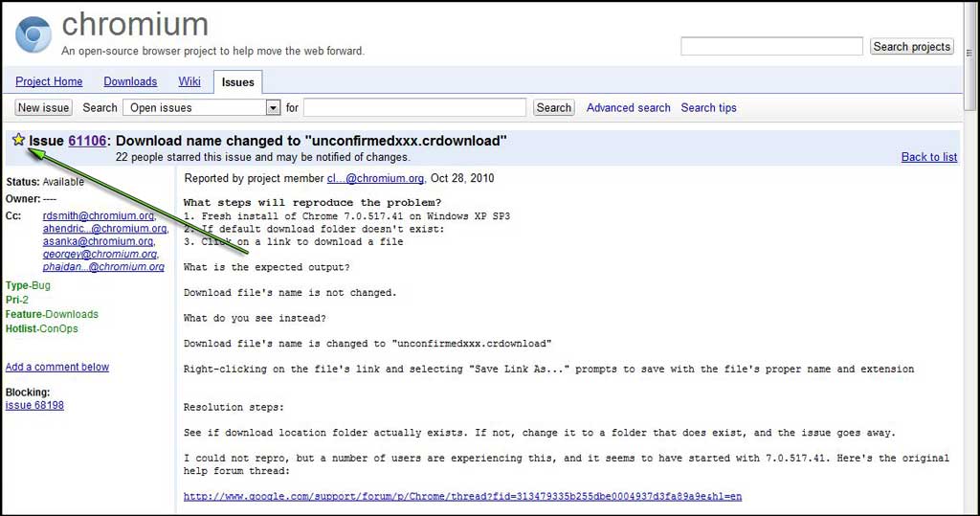Open ahendric...@chromium.org Cc link
This screenshot has width=980, height=516.
[105, 228]
